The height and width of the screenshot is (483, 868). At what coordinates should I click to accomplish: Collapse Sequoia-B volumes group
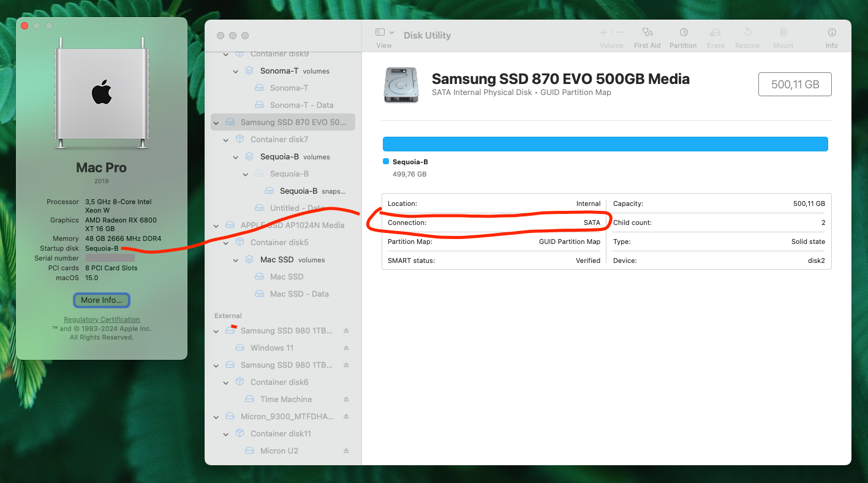click(x=236, y=157)
